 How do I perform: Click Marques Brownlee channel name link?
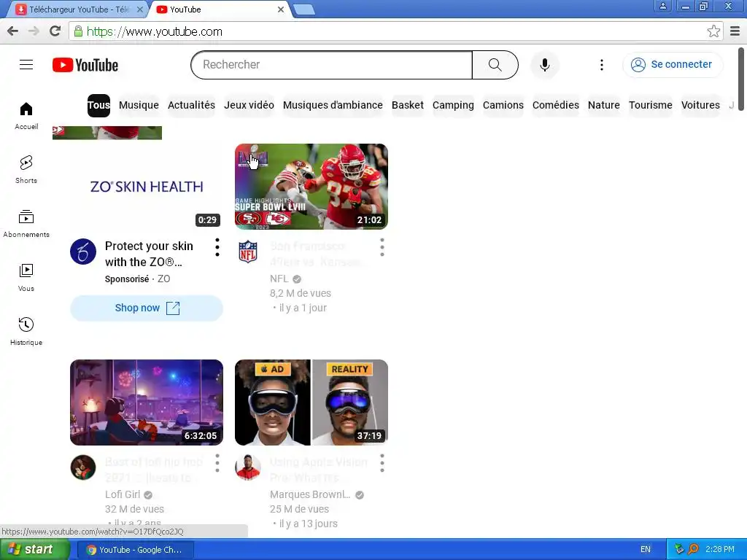(310, 494)
